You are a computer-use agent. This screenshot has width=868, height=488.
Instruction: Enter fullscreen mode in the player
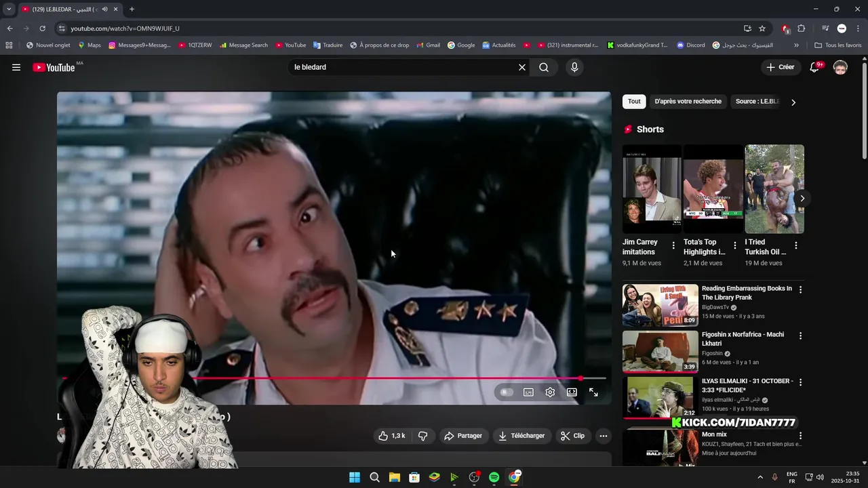point(593,392)
